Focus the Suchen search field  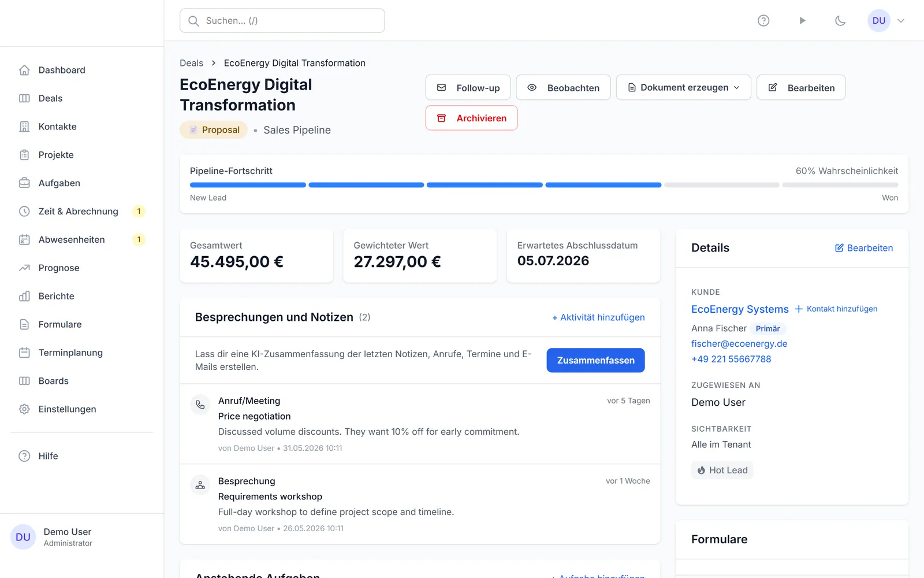point(282,21)
